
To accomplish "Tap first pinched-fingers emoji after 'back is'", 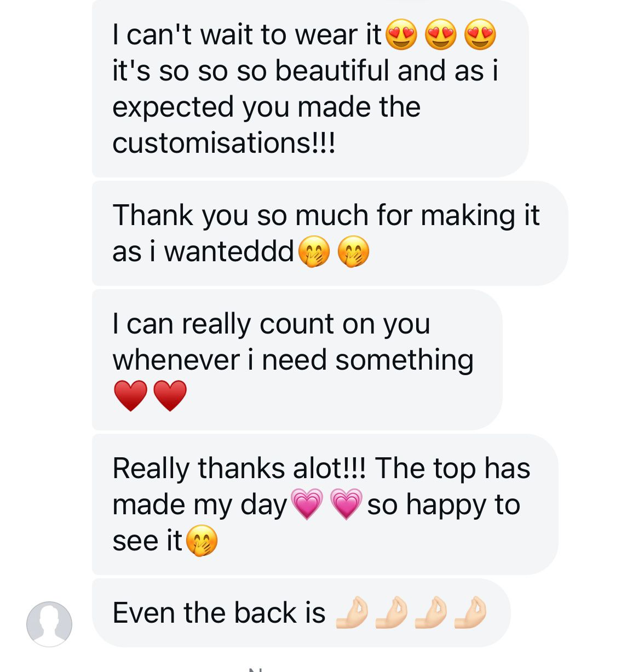I will click(x=351, y=612).
